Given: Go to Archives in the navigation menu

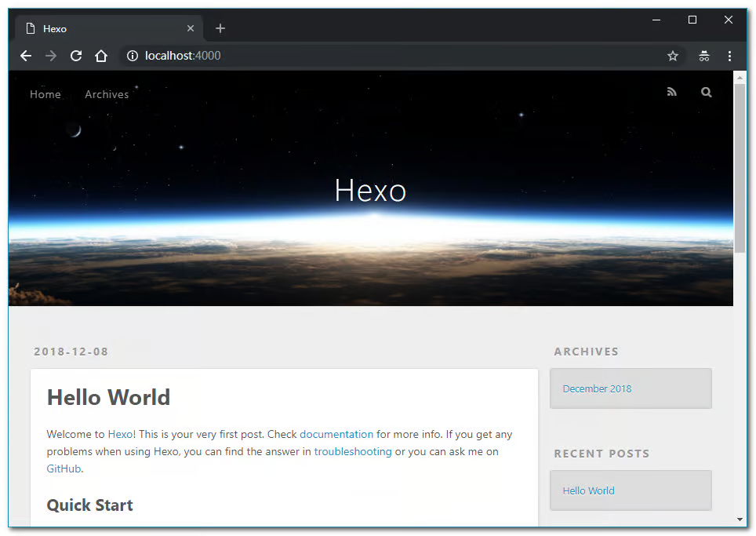Looking at the screenshot, I should pos(107,94).
